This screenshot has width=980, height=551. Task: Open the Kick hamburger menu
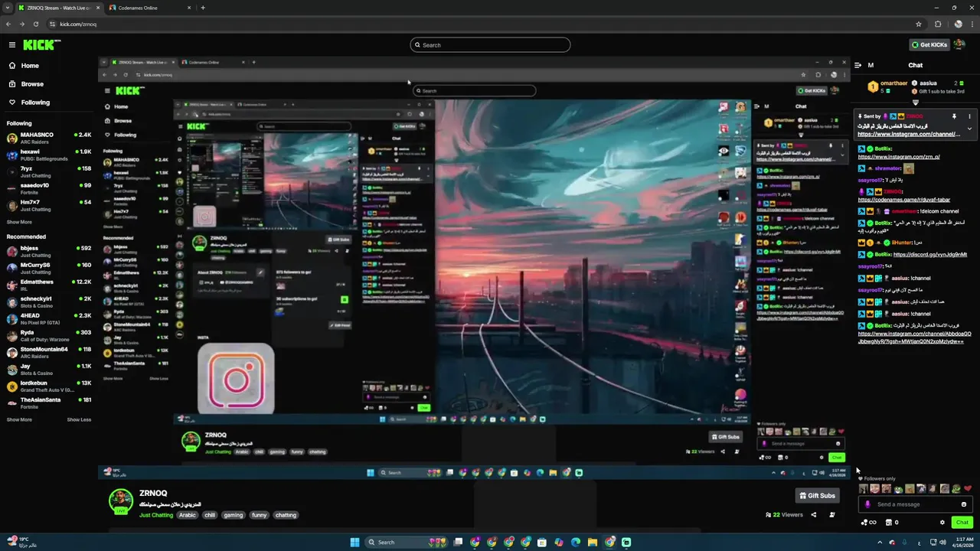11,45
